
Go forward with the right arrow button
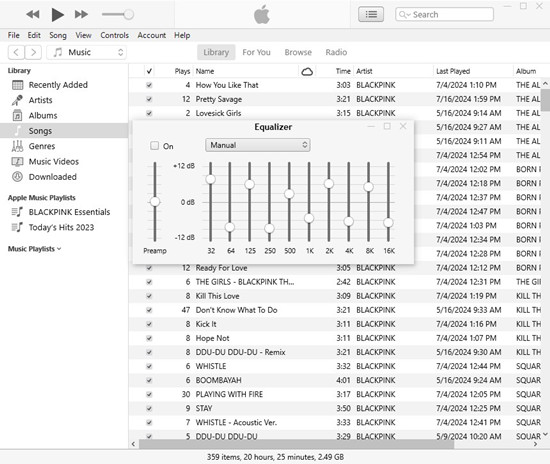point(33,52)
